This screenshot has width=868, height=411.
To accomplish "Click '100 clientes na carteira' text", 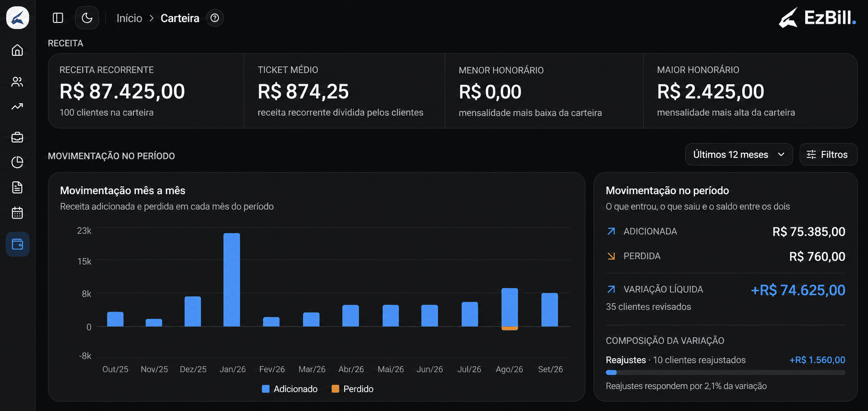I will point(107,112).
